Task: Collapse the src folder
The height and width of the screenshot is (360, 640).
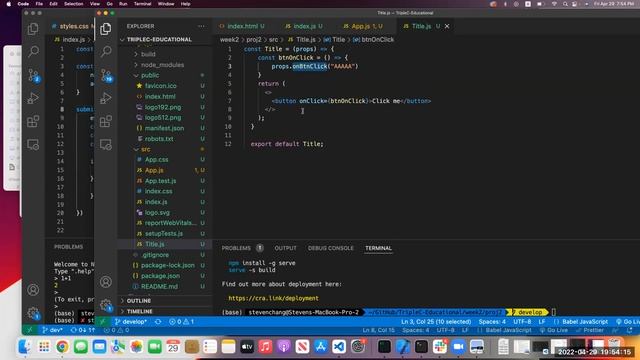Action: pyautogui.click(x=145, y=149)
